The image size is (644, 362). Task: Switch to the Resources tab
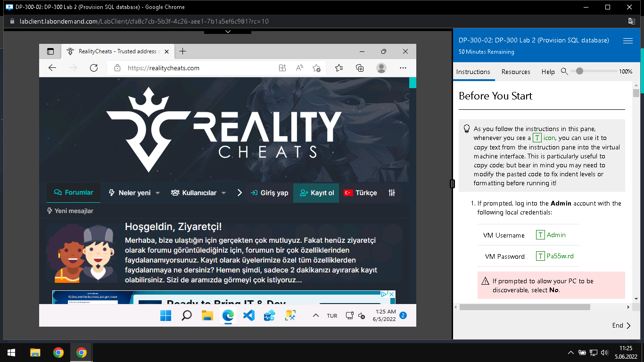click(x=516, y=72)
